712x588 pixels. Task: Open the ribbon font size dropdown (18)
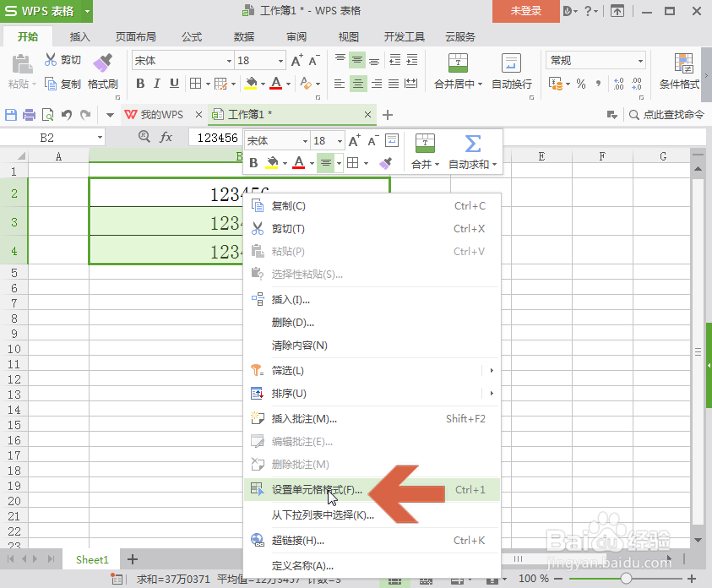coord(280,61)
